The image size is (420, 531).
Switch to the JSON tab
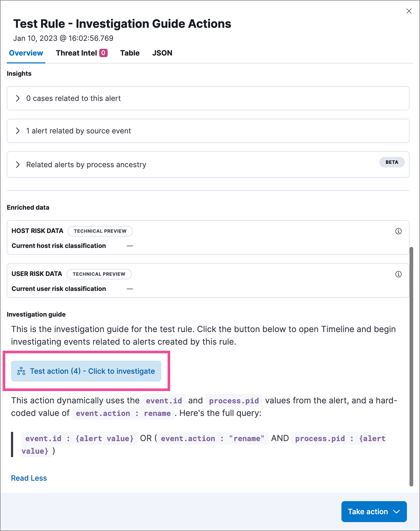click(x=162, y=53)
